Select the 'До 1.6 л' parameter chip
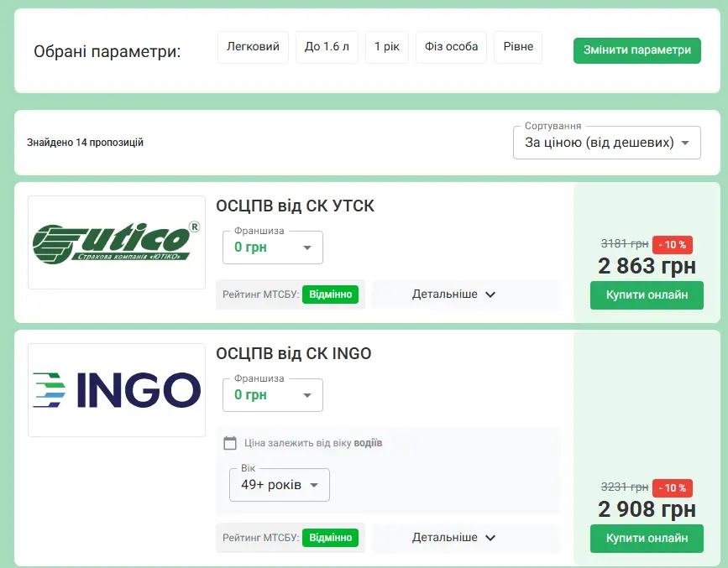Screen dimensions: 728x568 pyautogui.click(x=327, y=47)
